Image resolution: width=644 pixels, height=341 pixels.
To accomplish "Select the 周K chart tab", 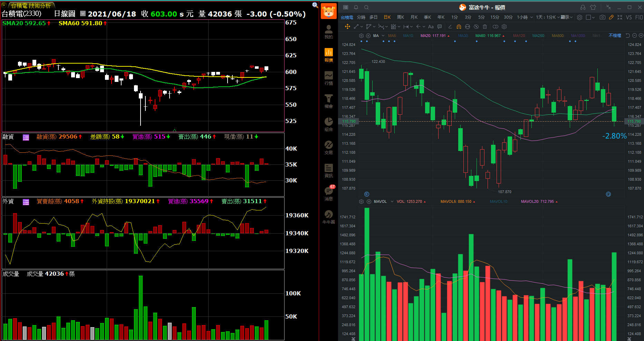I will (401, 17).
